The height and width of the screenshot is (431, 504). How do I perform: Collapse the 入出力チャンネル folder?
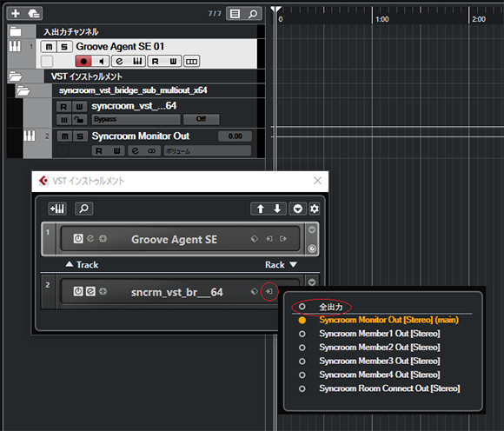[15, 31]
